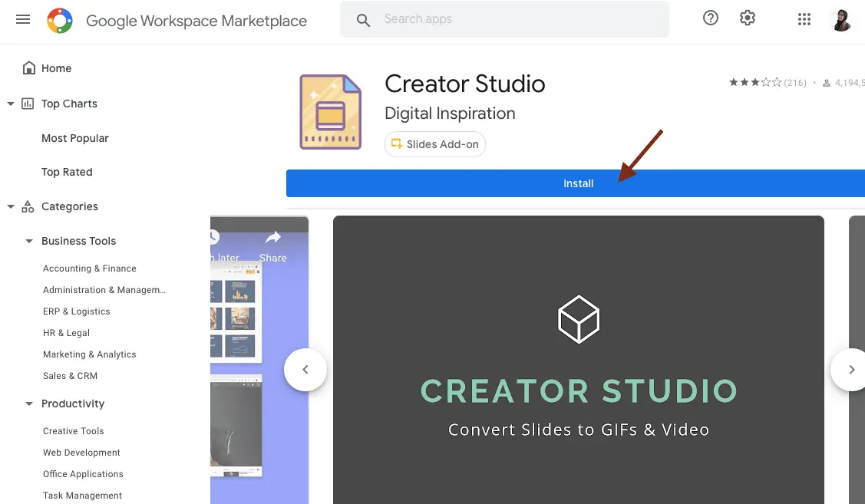Click the Google Workspace Marketplace logo
865x504 pixels.
[60, 21]
